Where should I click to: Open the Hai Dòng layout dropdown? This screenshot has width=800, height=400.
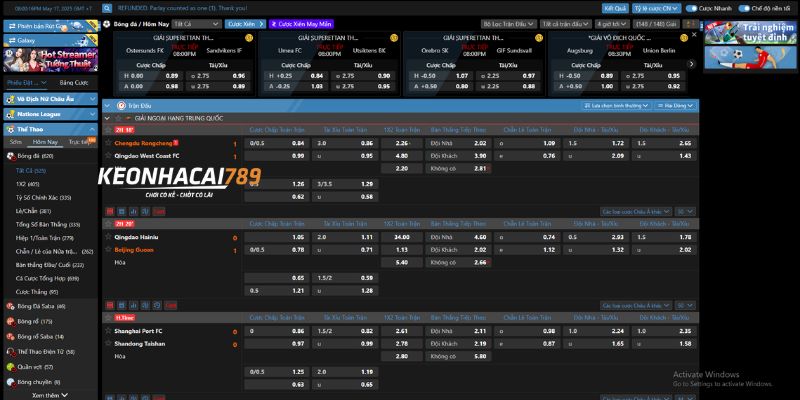(674, 105)
